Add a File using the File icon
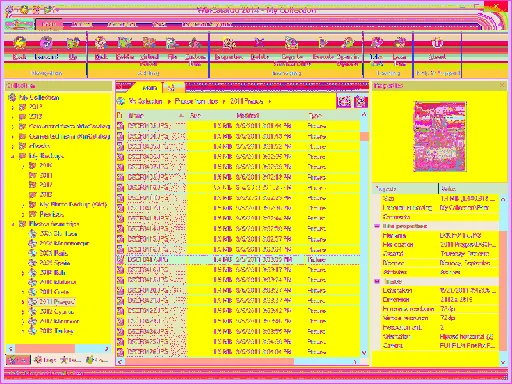Viewport: 512px width, 384px height. [172, 43]
